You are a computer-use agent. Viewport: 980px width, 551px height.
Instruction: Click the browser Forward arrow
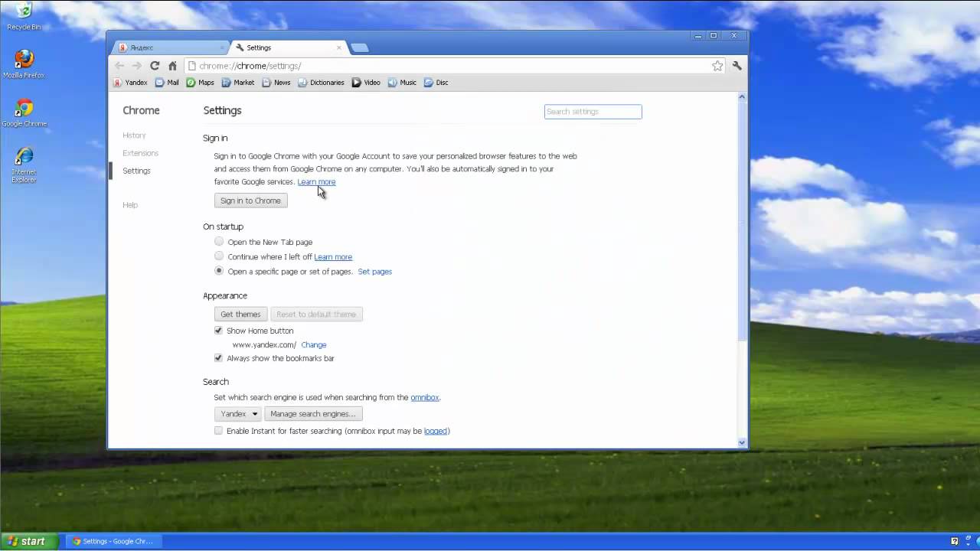[x=136, y=66]
